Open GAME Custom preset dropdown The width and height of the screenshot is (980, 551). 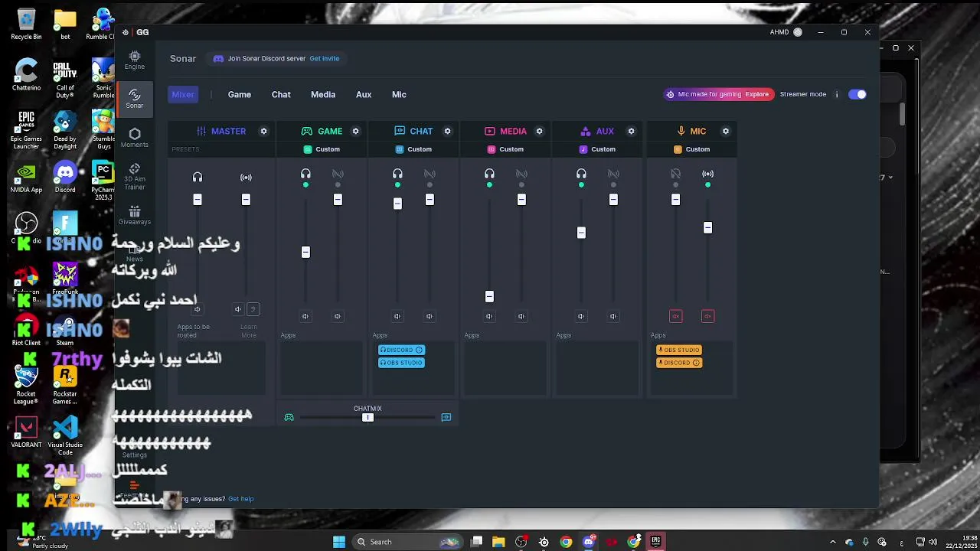322,149
